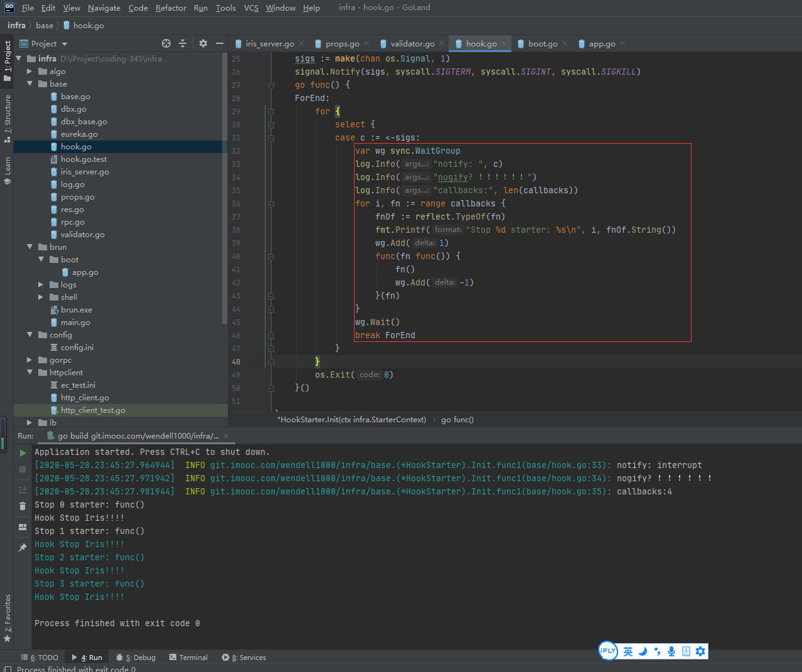Expand the algo folder
The width and height of the screenshot is (802, 672).
[29, 72]
